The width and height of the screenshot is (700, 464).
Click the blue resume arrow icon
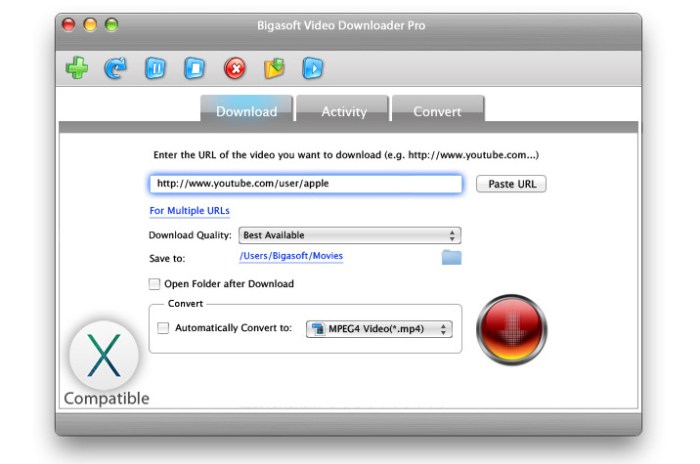pyautogui.click(x=116, y=68)
